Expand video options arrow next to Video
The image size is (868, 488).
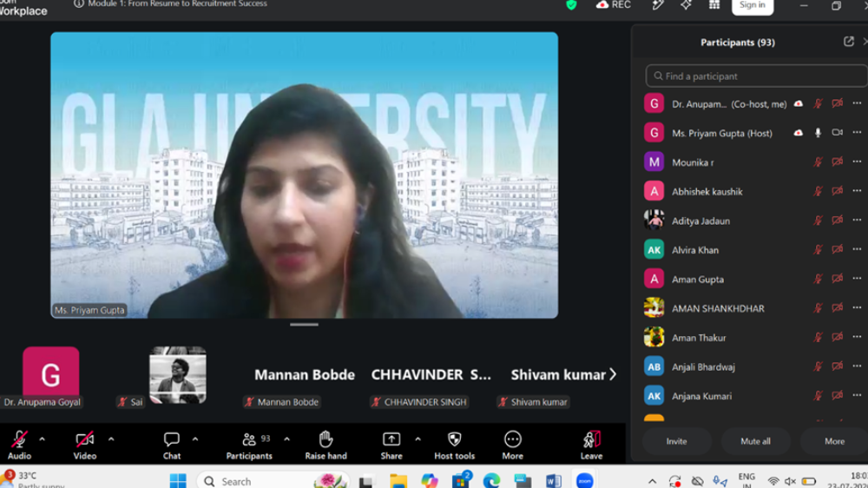tap(111, 439)
